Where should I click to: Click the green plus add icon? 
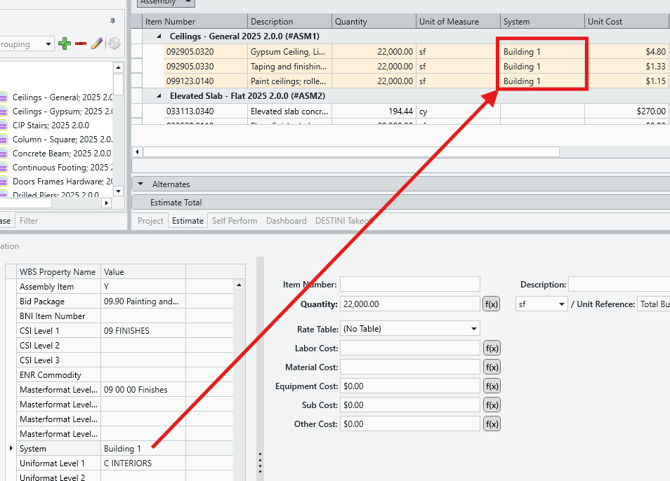tap(65, 44)
